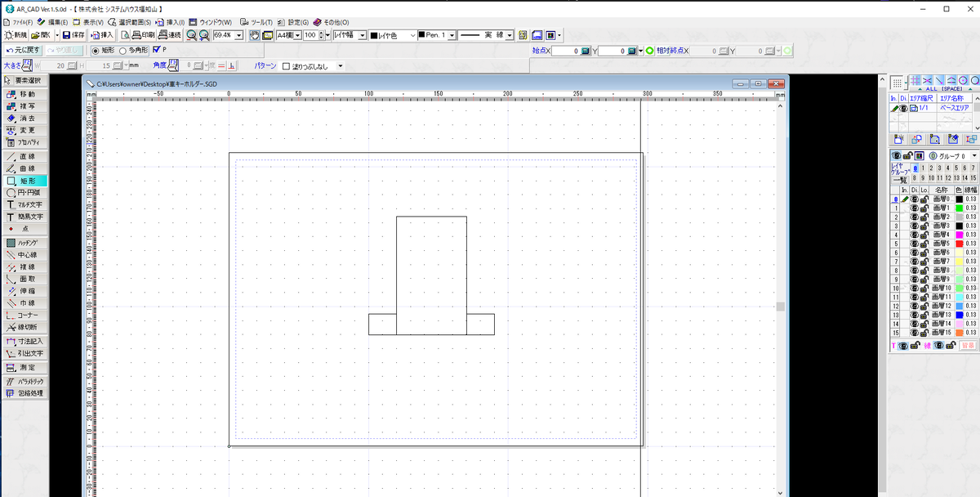Toggle the lock icon of 画層3
This screenshot has height=497, width=980.
[x=924, y=226]
